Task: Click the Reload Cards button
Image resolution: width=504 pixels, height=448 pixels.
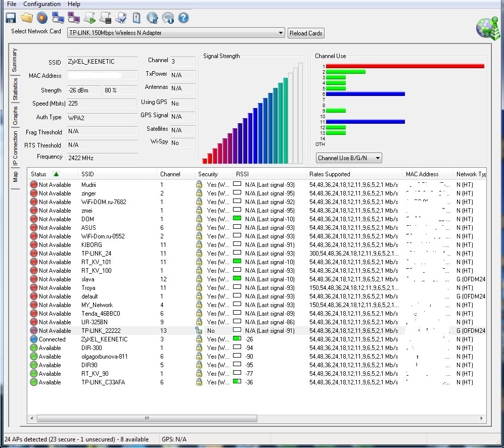Action: pyautogui.click(x=306, y=33)
